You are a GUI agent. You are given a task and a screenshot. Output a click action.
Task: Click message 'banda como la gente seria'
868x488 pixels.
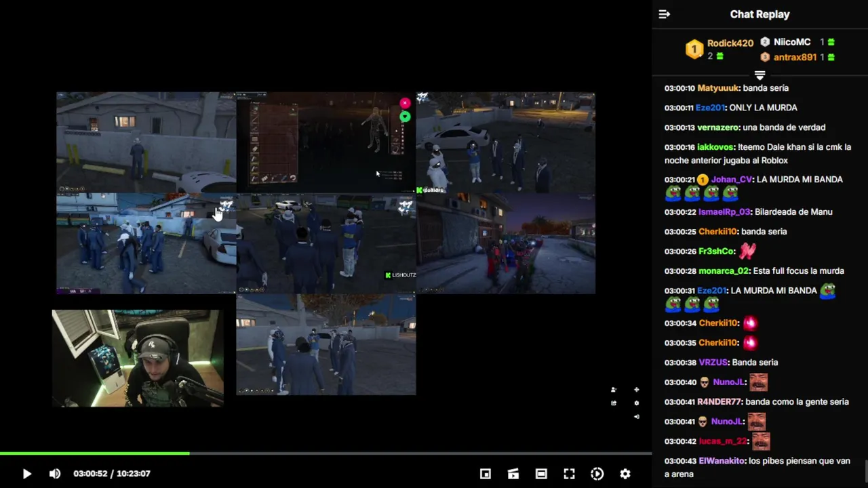[x=797, y=402]
